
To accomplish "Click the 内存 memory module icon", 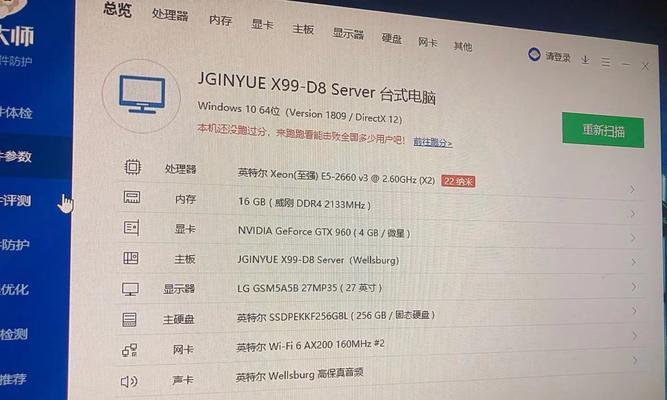I will [131, 197].
